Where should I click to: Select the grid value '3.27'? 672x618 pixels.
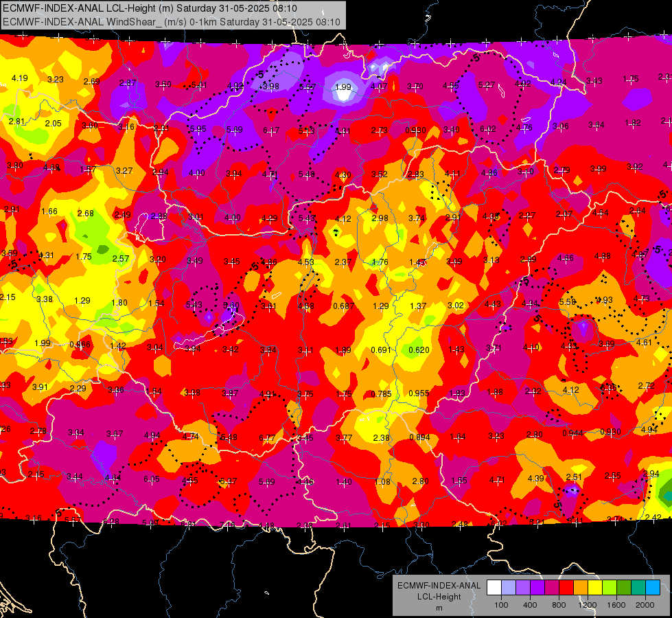124,171
